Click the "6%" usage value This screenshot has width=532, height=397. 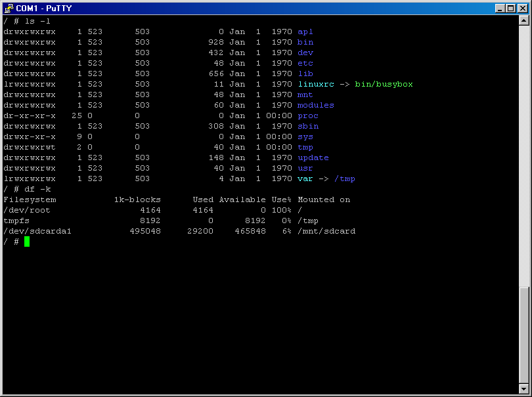[287, 231]
